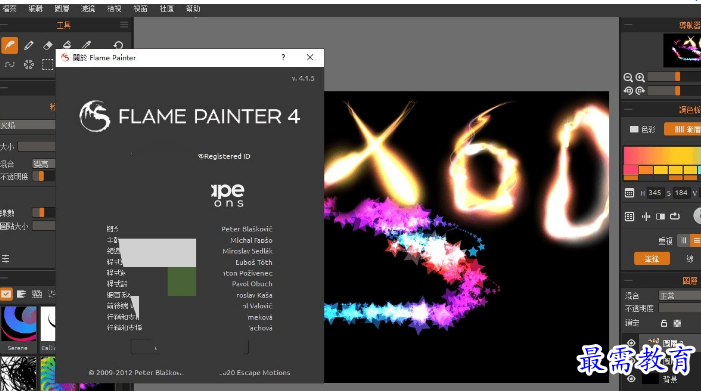Choose the eraser tool

pos(47,45)
